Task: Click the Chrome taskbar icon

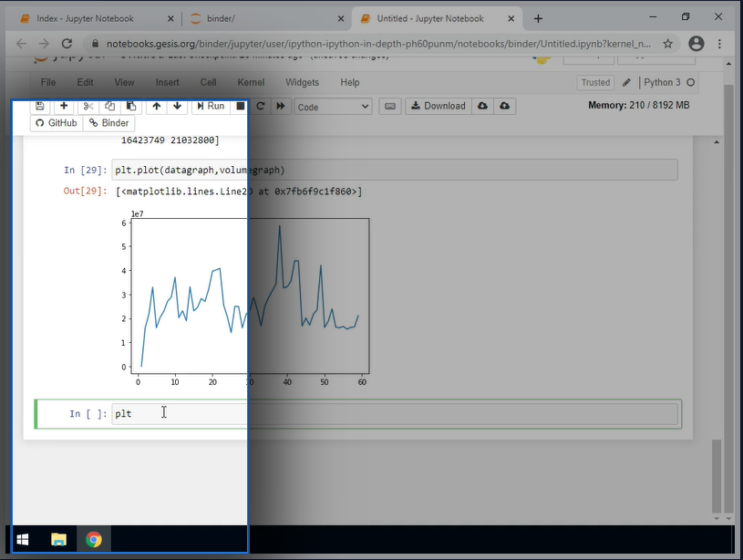Action: pos(93,540)
